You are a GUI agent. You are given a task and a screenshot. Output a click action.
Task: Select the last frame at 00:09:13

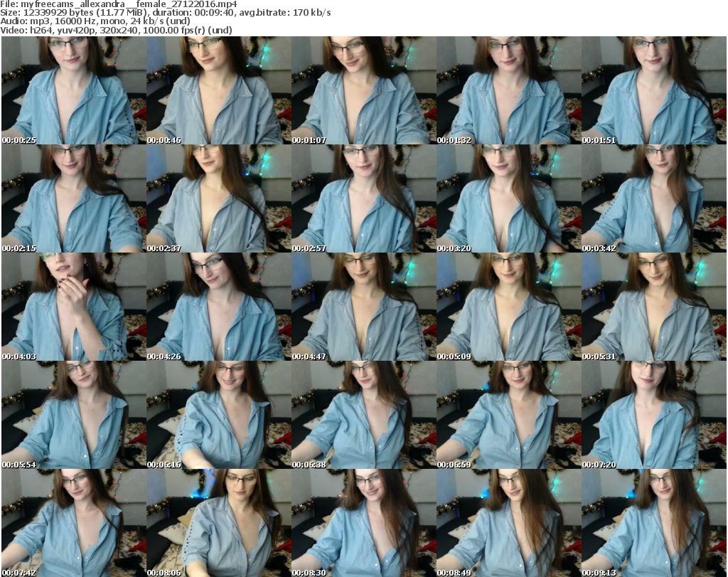click(653, 523)
